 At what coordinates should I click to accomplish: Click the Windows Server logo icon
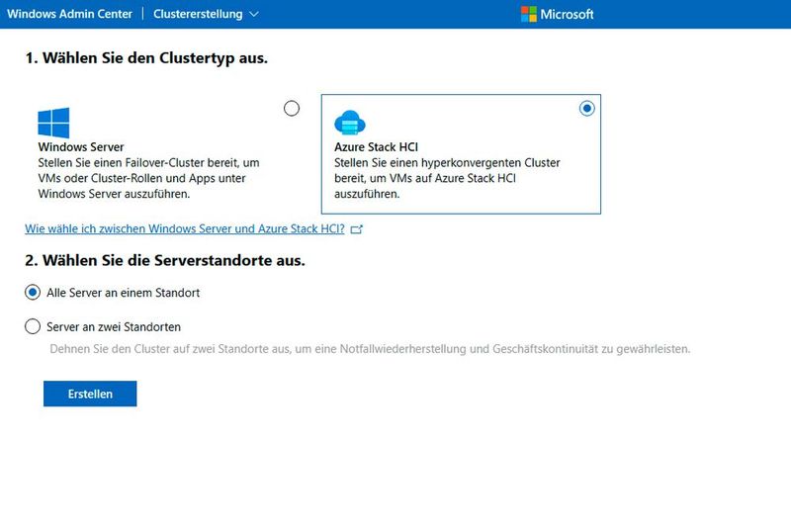(53, 123)
